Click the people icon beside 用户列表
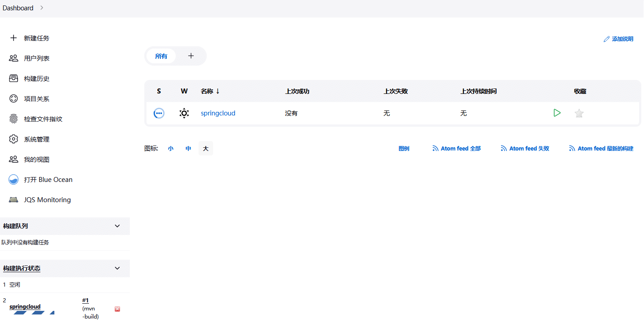 click(13, 58)
